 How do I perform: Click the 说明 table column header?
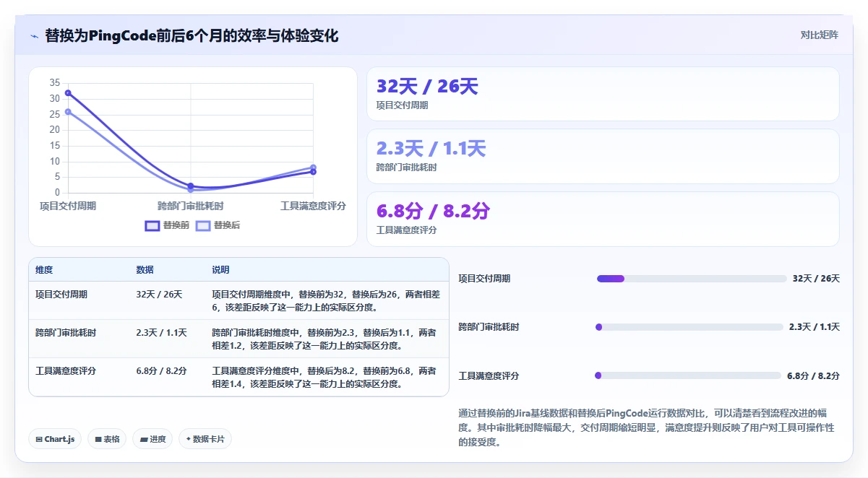(220, 270)
